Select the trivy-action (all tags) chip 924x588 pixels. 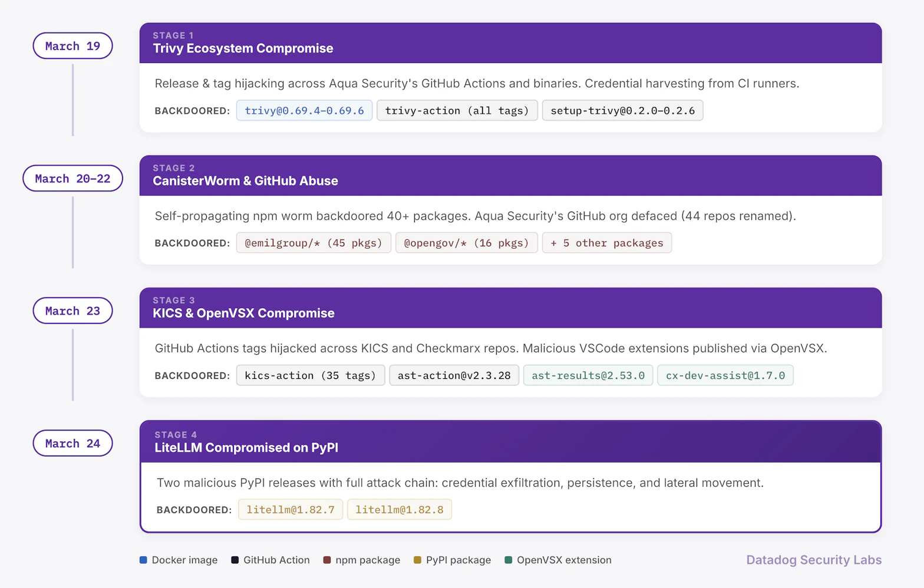(x=457, y=111)
